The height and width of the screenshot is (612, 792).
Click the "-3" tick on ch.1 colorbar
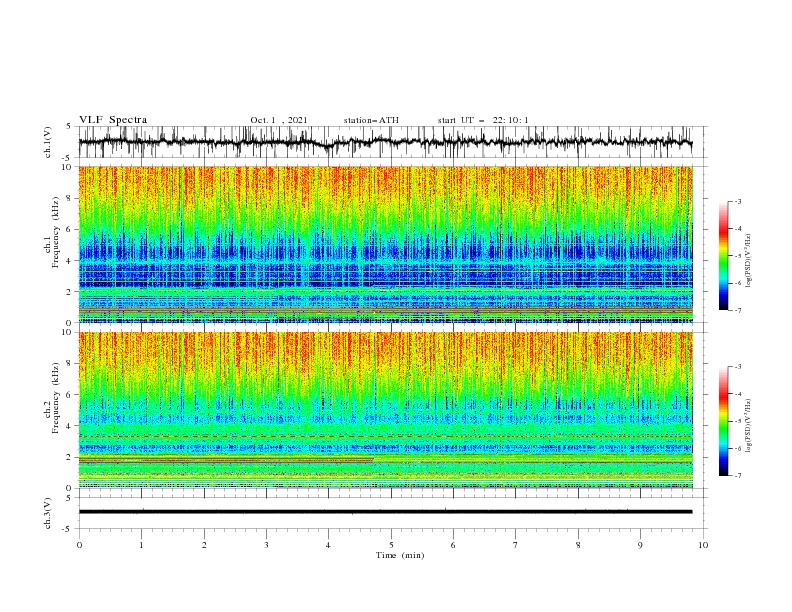click(737, 201)
